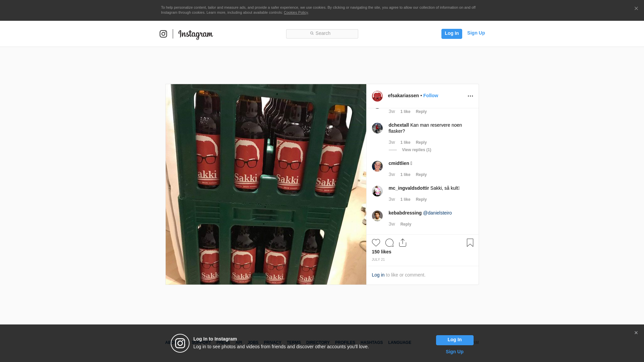Click Log in to like or comment

coord(378,275)
